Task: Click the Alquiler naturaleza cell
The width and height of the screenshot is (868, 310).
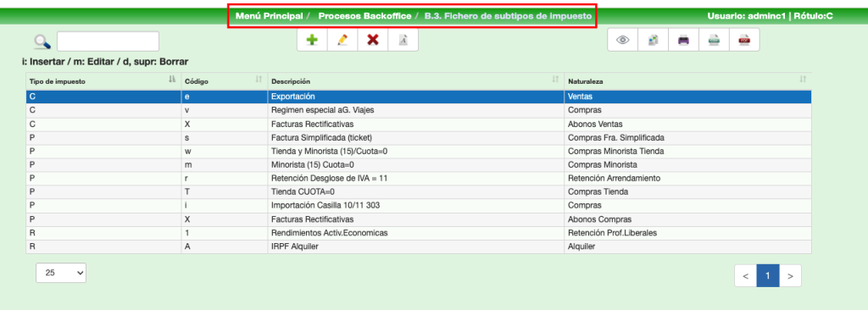Action: (x=688, y=246)
